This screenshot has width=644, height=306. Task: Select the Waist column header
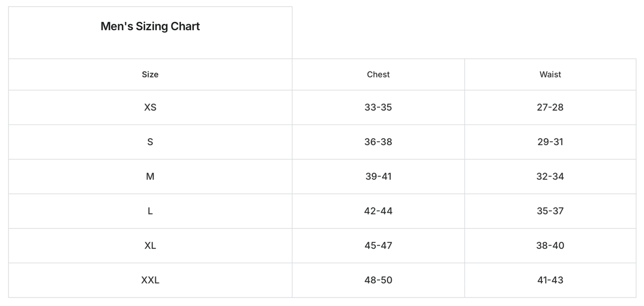[550, 74]
